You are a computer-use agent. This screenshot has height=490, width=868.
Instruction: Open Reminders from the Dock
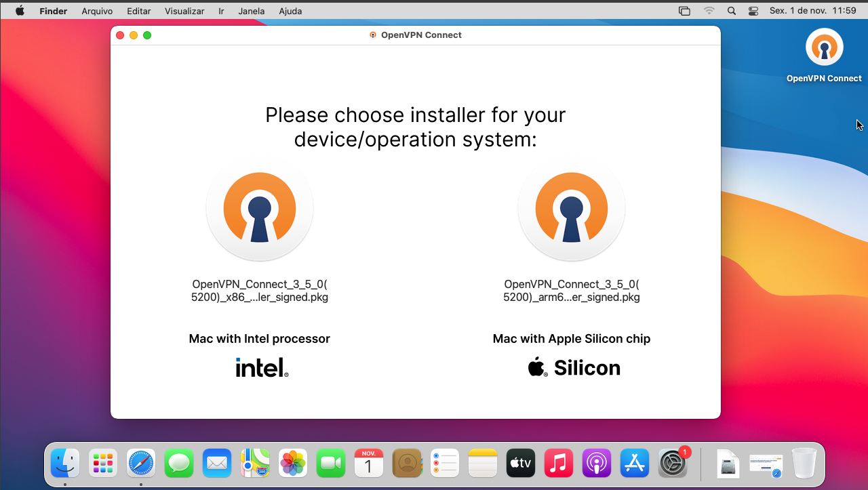[x=445, y=464]
